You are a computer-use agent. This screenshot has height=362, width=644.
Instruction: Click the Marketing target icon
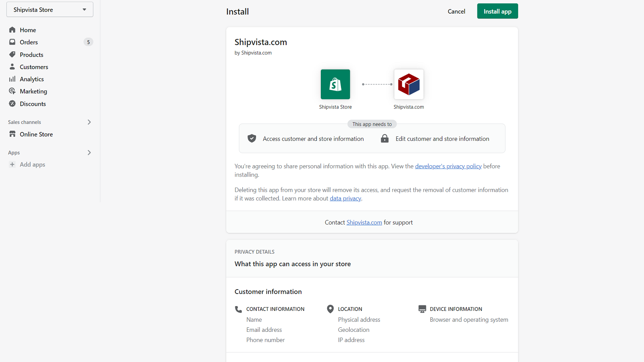click(x=12, y=91)
